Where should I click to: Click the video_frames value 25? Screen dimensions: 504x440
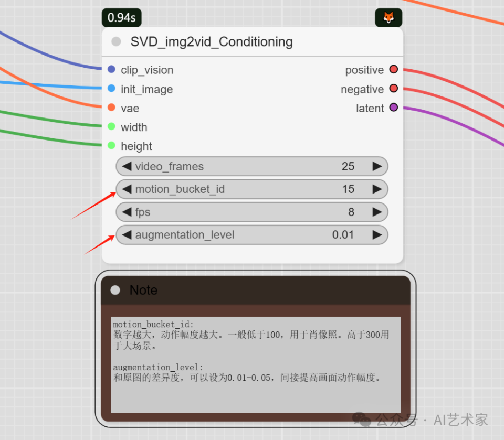tap(348, 166)
